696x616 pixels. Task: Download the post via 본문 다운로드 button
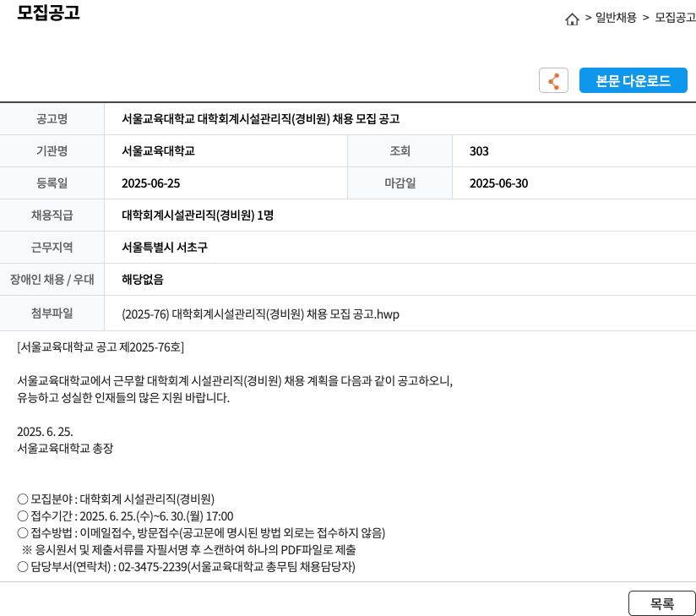tap(633, 80)
